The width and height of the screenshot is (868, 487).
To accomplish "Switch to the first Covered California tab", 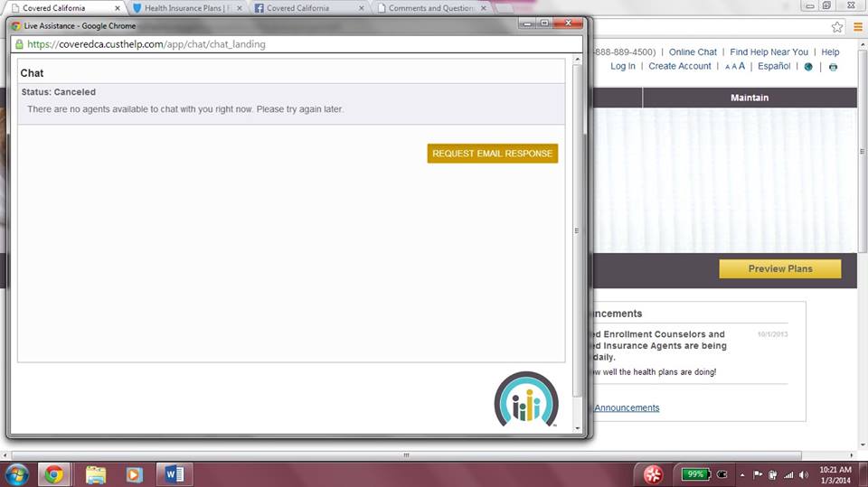I will [65, 8].
